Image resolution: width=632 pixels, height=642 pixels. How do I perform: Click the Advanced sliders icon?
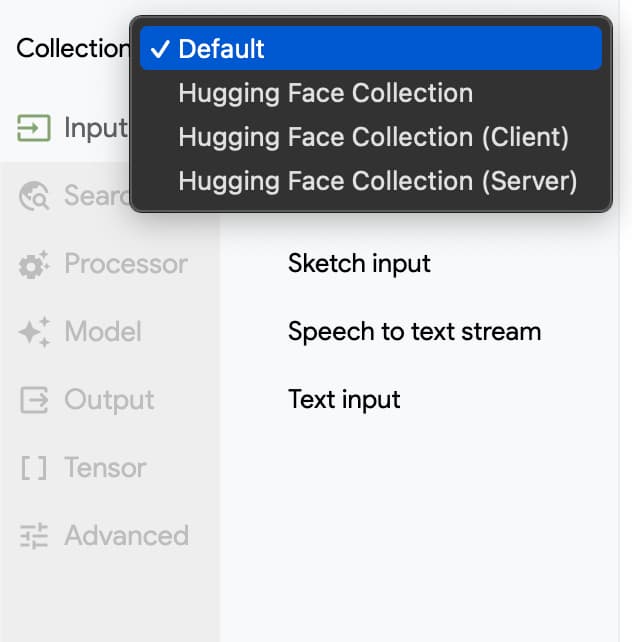[x=34, y=536]
